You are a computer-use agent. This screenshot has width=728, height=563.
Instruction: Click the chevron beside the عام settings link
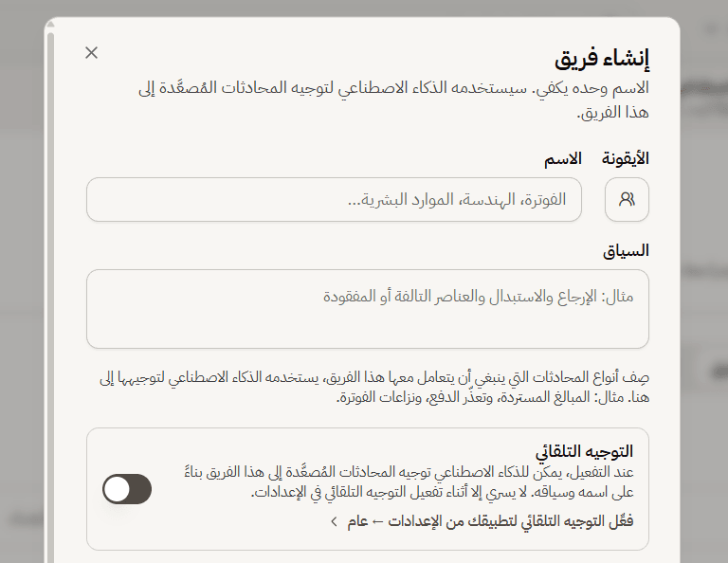click(x=334, y=522)
